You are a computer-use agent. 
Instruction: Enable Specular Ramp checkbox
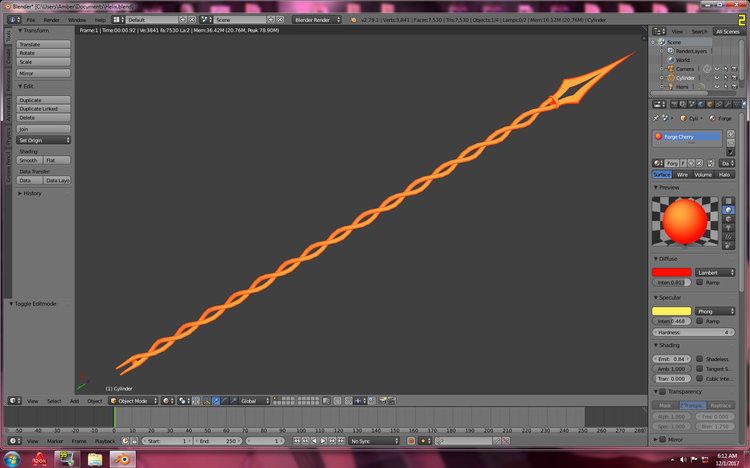pos(700,321)
